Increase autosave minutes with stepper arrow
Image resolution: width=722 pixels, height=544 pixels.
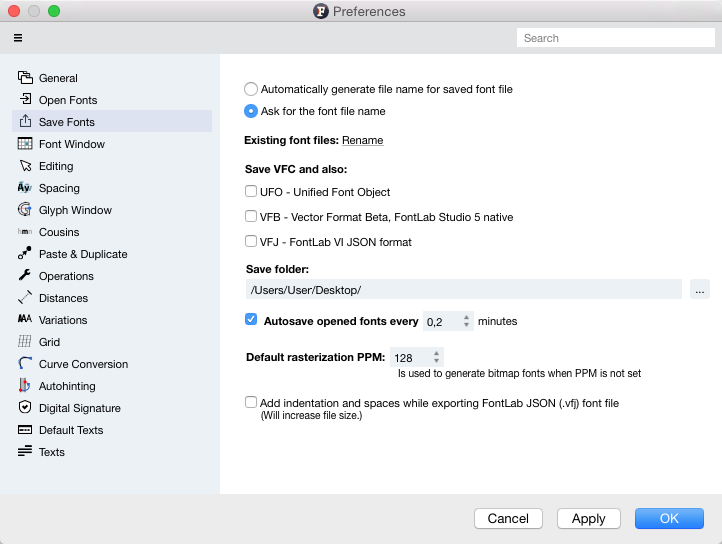click(x=466, y=317)
